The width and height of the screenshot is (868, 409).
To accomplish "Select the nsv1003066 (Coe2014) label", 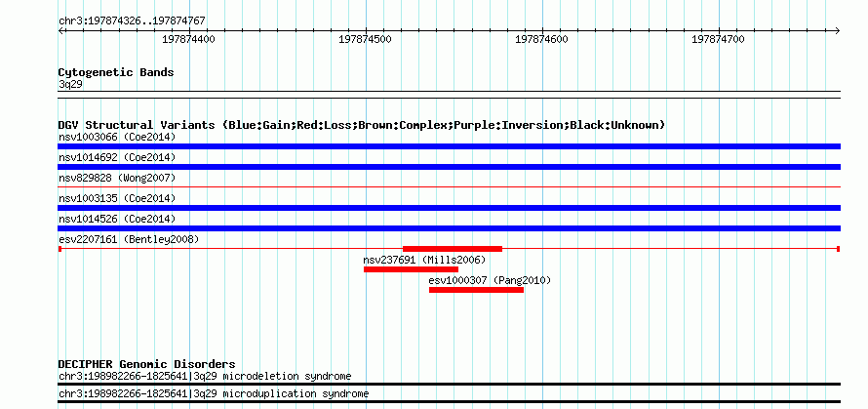I will pos(117,137).
